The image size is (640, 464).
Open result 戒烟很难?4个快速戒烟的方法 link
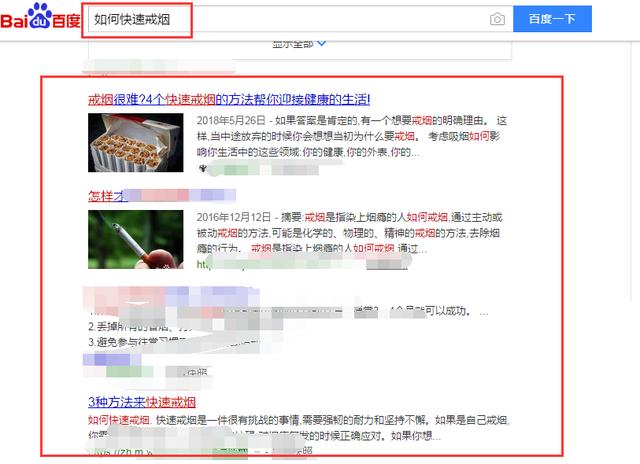[x=229, y=100]
